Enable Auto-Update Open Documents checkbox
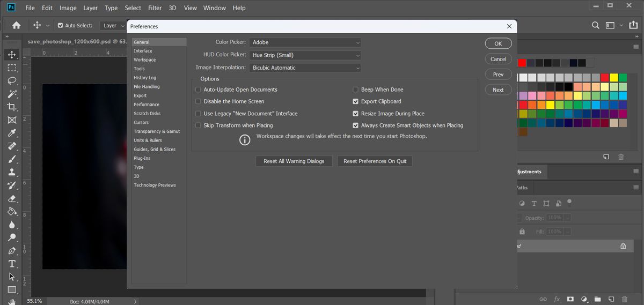Image resolution: width=644 pixels, height=305 pixels. 198,90
